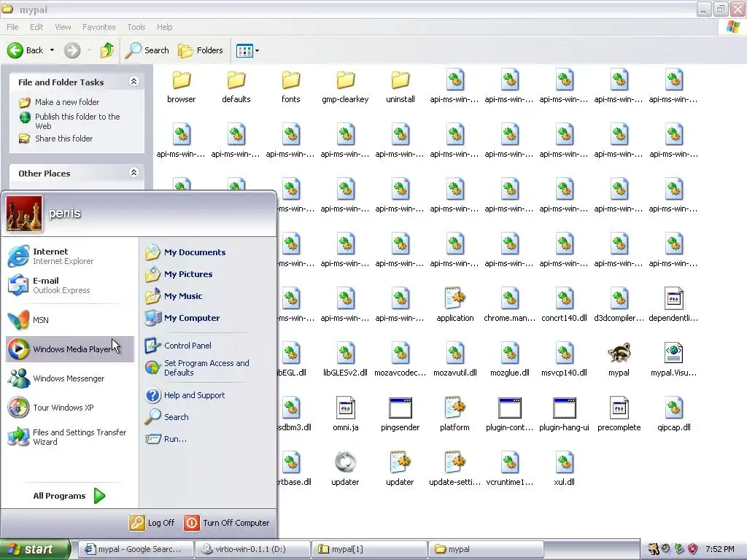Click Publish this folder to the Web
This screenshot has height=560, width=747.
click(69, 121)
